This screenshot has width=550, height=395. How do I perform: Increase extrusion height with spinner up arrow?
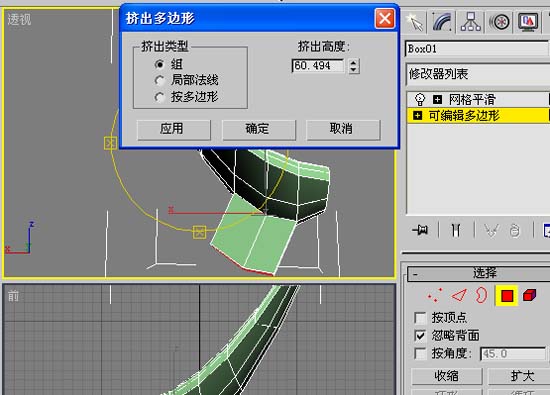tap(354, 62)
